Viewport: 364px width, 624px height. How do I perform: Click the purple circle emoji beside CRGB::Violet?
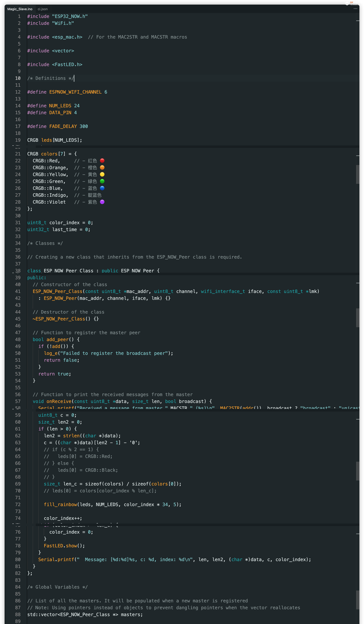[102, 202]
